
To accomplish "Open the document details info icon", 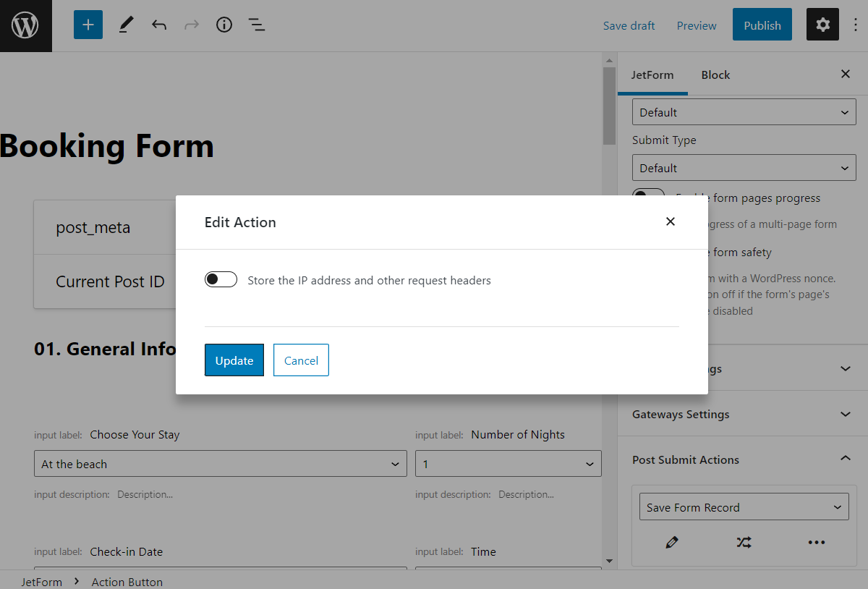I will coord(224,24).
